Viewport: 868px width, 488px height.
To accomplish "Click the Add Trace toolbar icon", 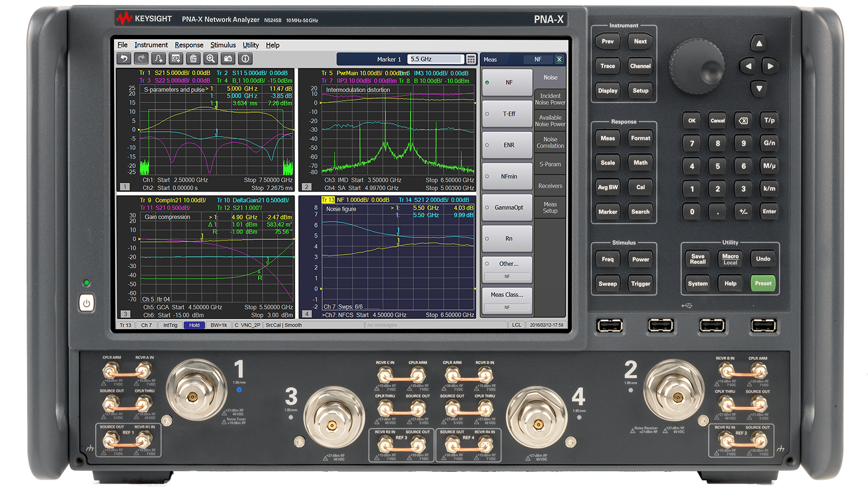I will coord(159,59).
